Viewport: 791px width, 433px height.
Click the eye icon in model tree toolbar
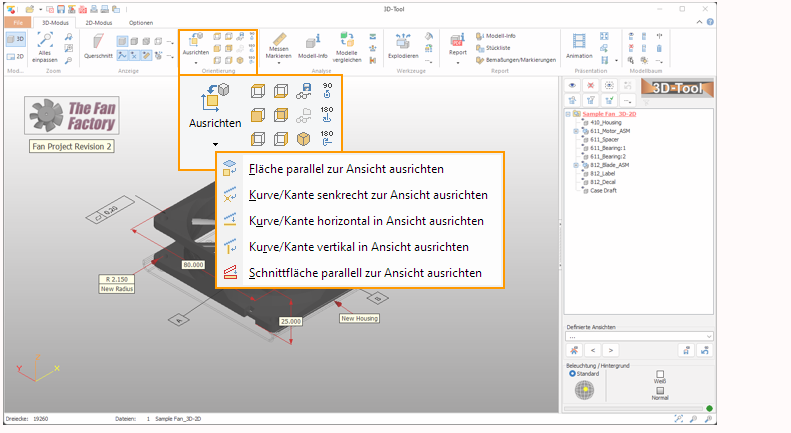pyautogui.click(x=573, y=86)
